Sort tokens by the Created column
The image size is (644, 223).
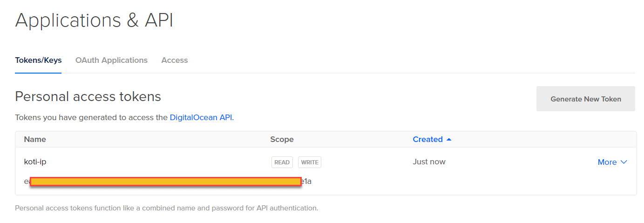(427, 139)
